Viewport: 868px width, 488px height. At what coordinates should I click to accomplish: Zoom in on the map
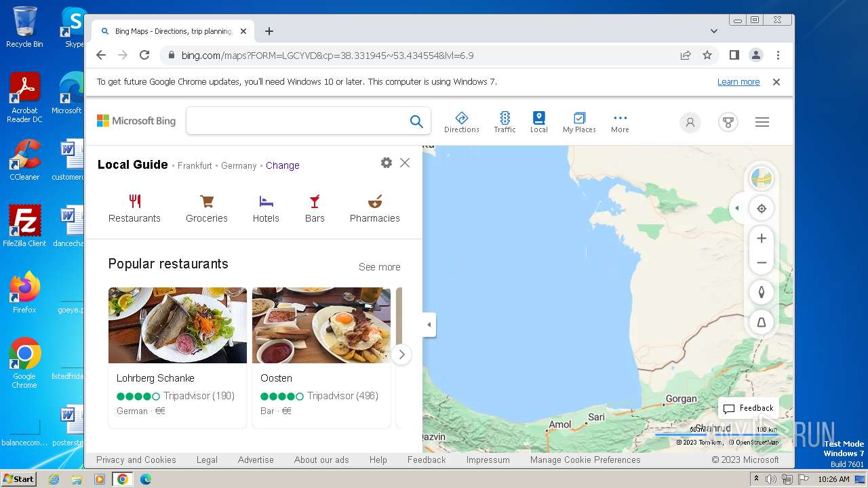[762, 239]
